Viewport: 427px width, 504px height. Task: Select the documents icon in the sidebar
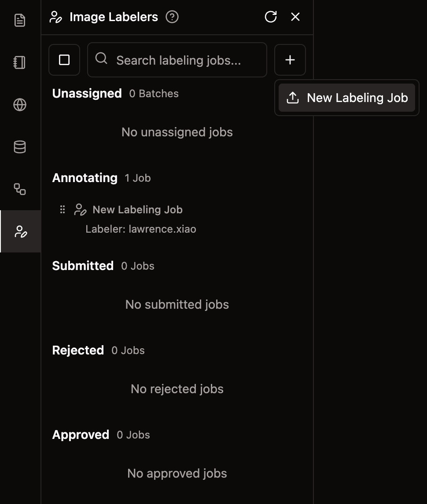point(20,20)
